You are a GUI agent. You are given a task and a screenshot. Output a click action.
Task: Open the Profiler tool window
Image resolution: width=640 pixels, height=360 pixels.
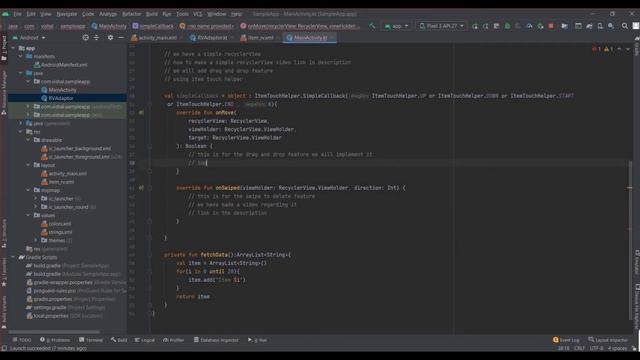pyautogui.click(x=173, y=340)
